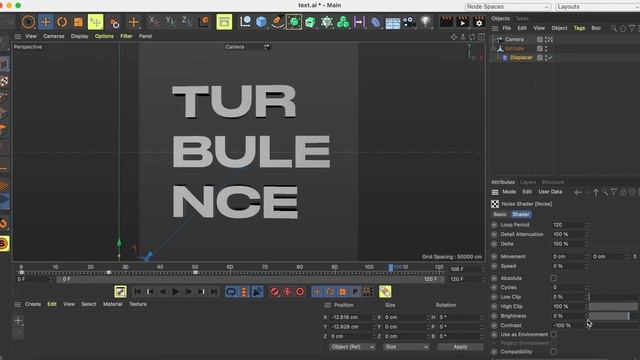Open the Layouts dropdown
The width and height of the screenshot is (640, 360).
pos(598,7)
